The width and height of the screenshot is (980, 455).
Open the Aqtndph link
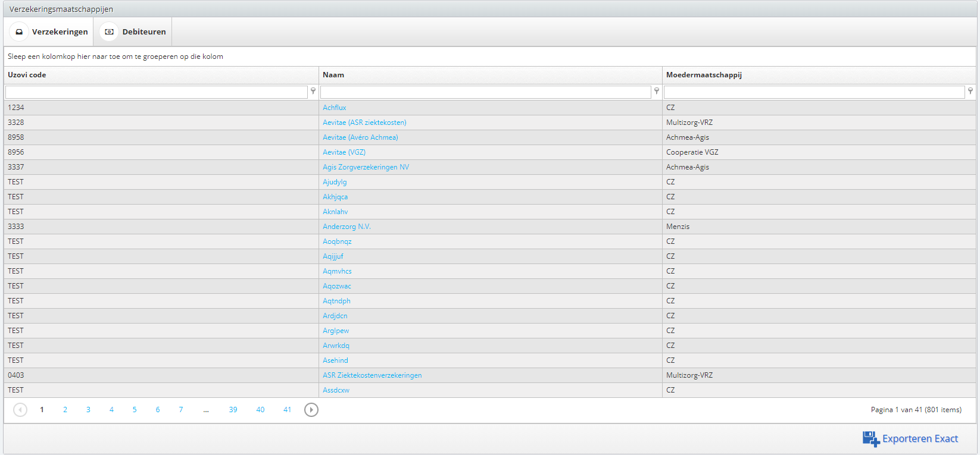[336, 301]
